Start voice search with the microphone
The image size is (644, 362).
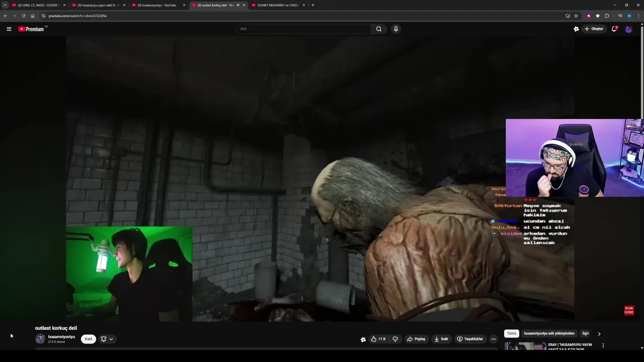coord(396,29)
